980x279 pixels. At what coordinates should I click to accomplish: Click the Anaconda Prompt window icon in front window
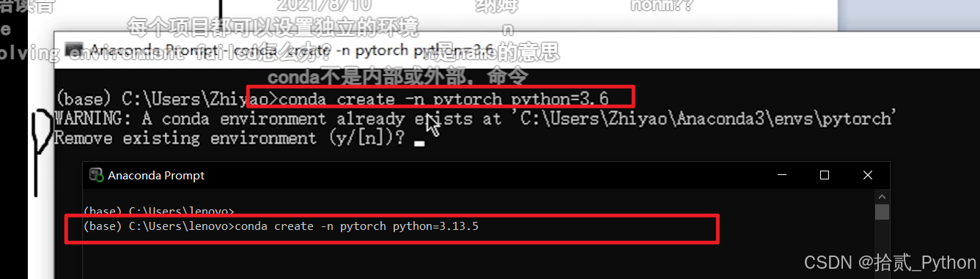coord(95,175)
